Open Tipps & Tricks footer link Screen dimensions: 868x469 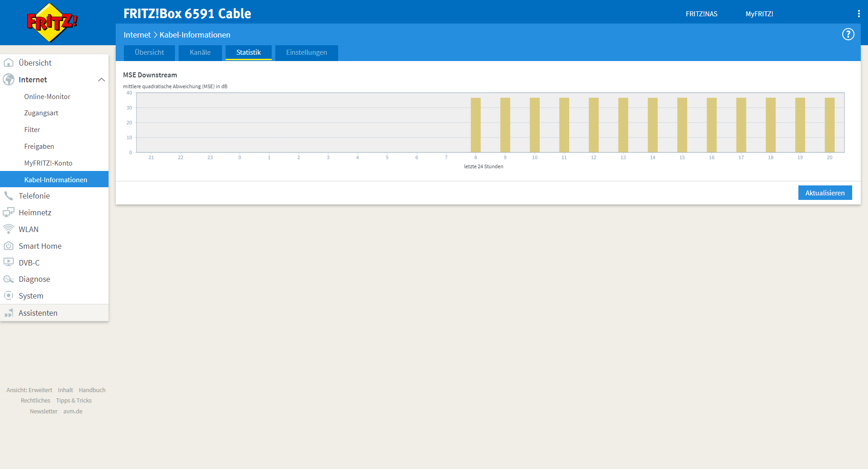pyautogui.click(x=74, y=400)
